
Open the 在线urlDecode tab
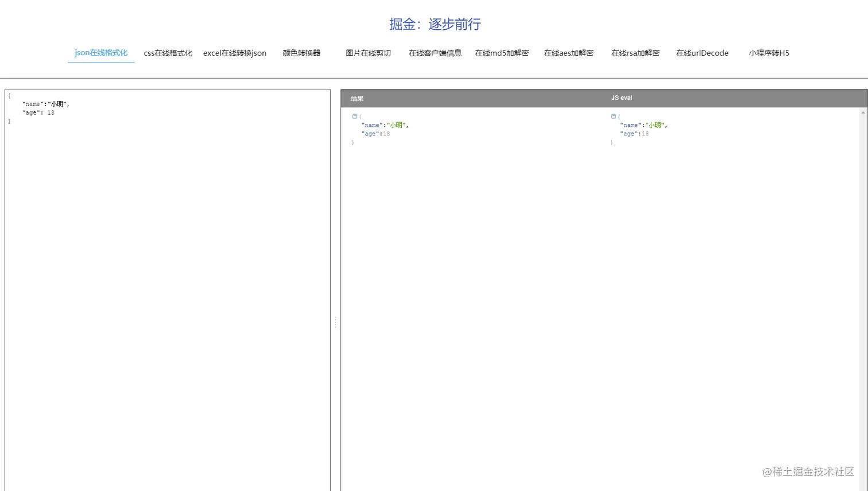pos(702,53)
